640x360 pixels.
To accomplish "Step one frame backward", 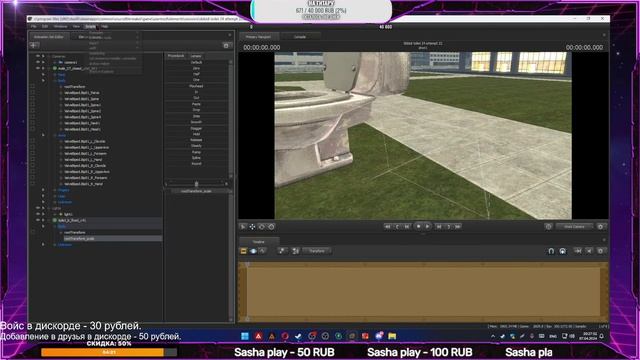I will pos(407,227).
